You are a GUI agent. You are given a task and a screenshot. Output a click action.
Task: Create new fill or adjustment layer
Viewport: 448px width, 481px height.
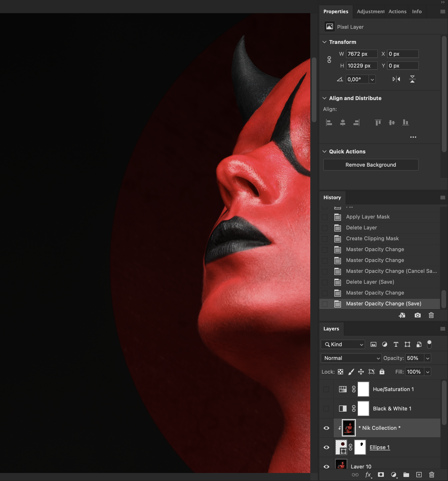pyautogui.click(x=394, y=475)
